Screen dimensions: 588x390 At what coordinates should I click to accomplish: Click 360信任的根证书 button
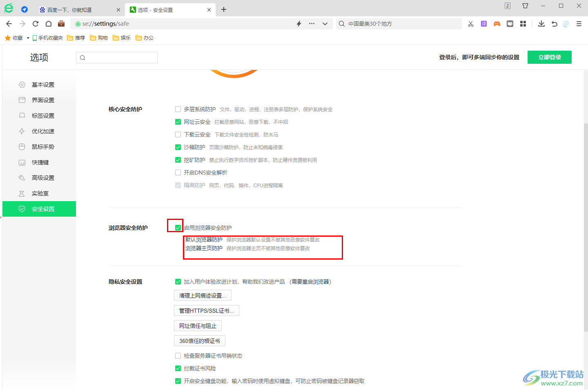pyautogui.click(x=200, y=341)
